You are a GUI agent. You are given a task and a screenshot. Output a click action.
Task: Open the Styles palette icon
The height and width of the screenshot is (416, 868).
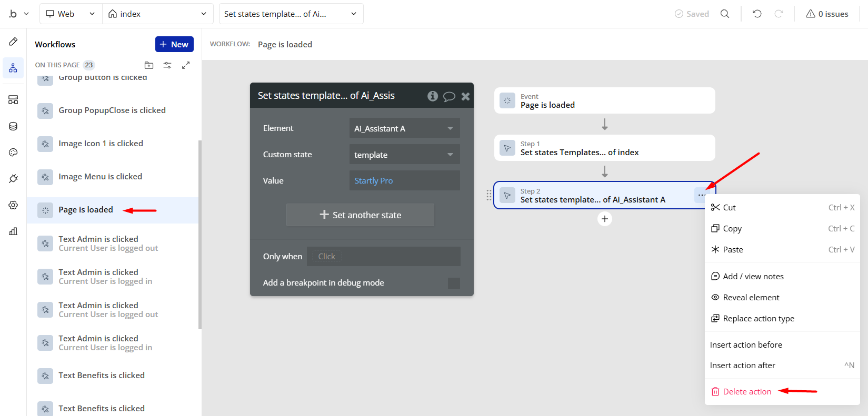tap(13, 153)
